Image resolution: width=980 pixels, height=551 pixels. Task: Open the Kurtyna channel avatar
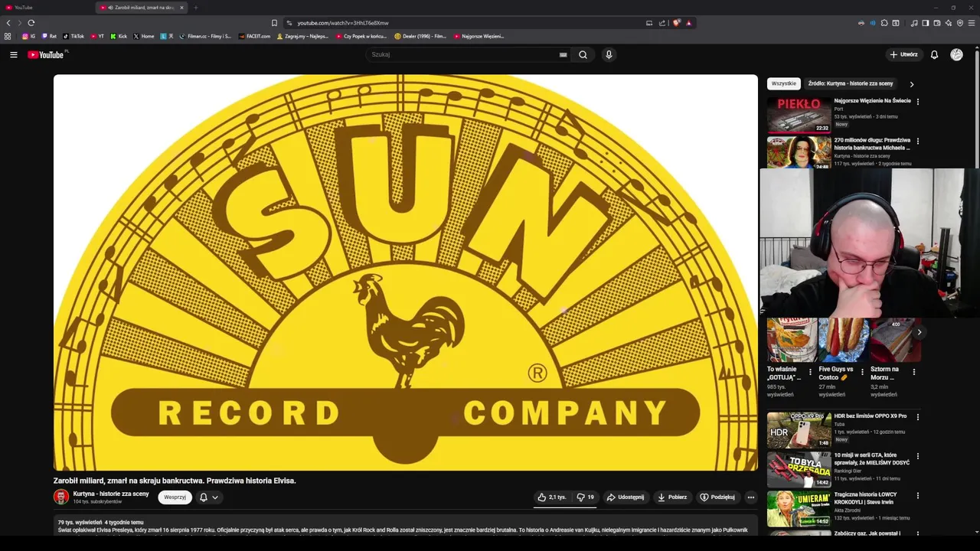coord(61,497)
